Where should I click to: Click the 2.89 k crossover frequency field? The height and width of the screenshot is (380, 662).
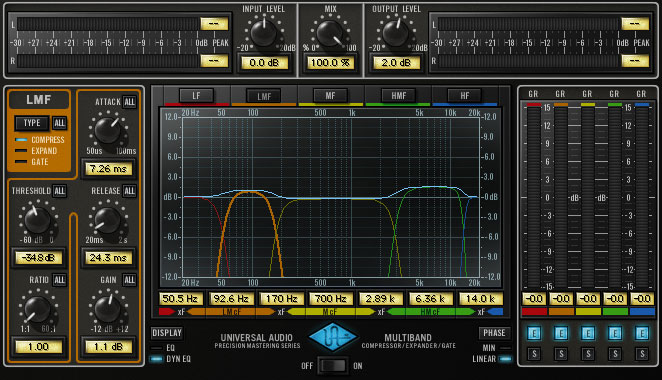381,299
